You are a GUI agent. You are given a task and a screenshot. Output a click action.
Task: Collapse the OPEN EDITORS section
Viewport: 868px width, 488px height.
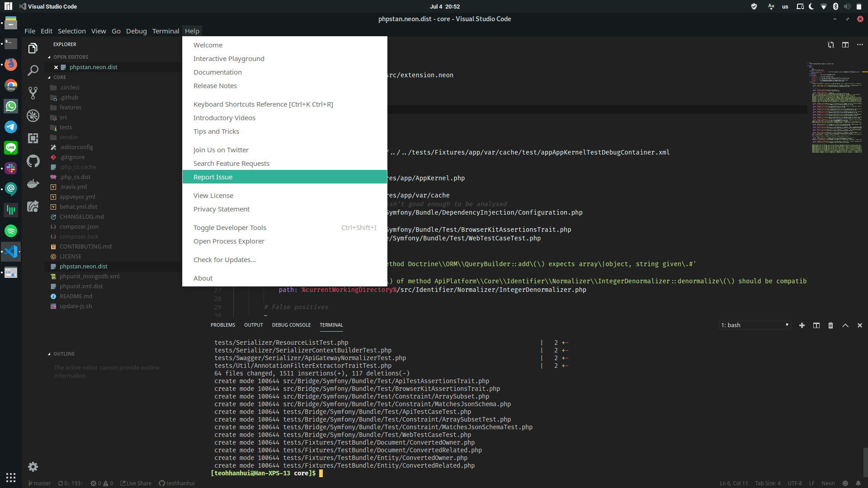point(71,56)
